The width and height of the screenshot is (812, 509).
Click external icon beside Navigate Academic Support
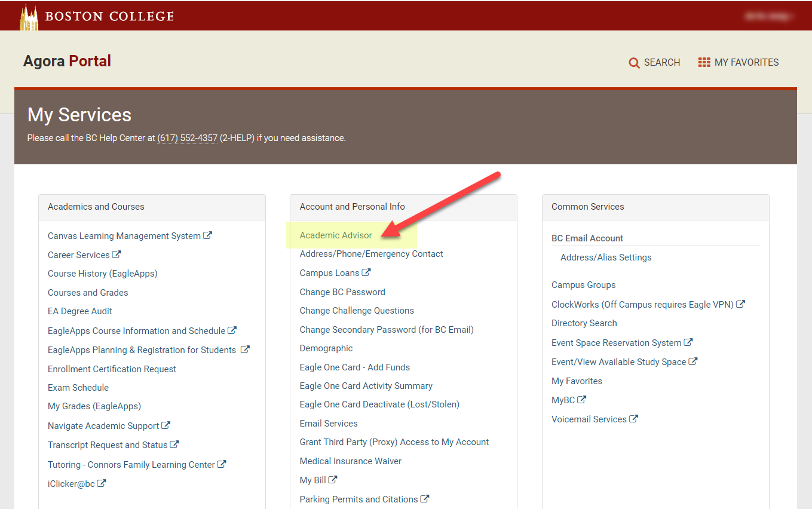click(166, 425)
